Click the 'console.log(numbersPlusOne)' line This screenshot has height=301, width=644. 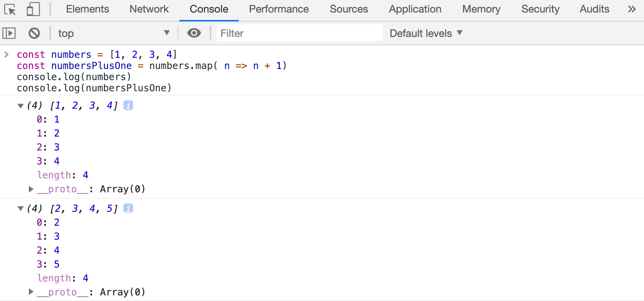pos(94,88)
